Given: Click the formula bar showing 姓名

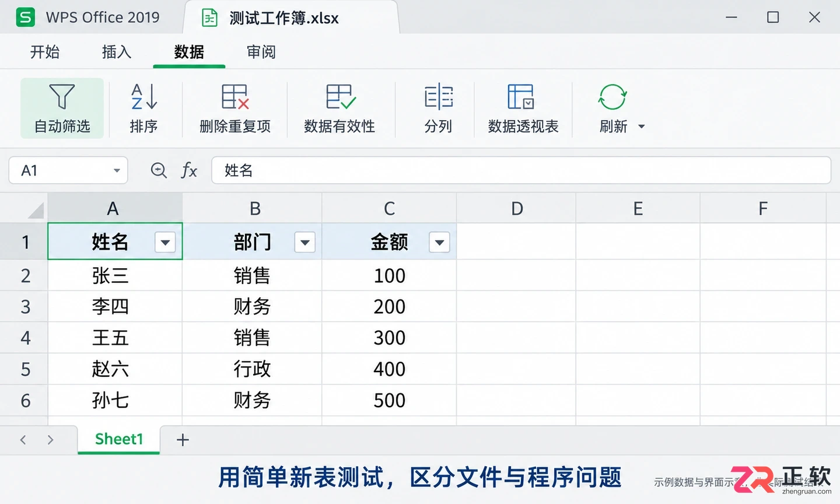Looking at the screenshot, I should coord(521,170).
